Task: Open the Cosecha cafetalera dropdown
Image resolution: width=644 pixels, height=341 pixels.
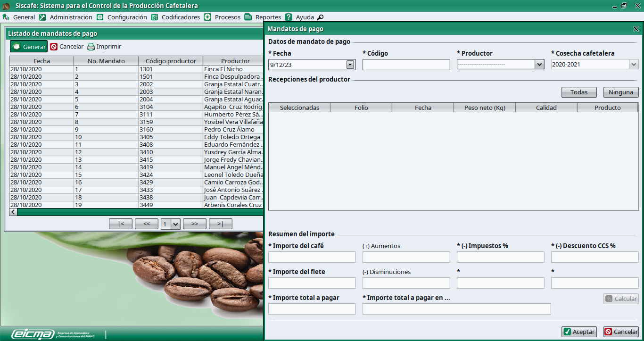Action: (634, 65)
